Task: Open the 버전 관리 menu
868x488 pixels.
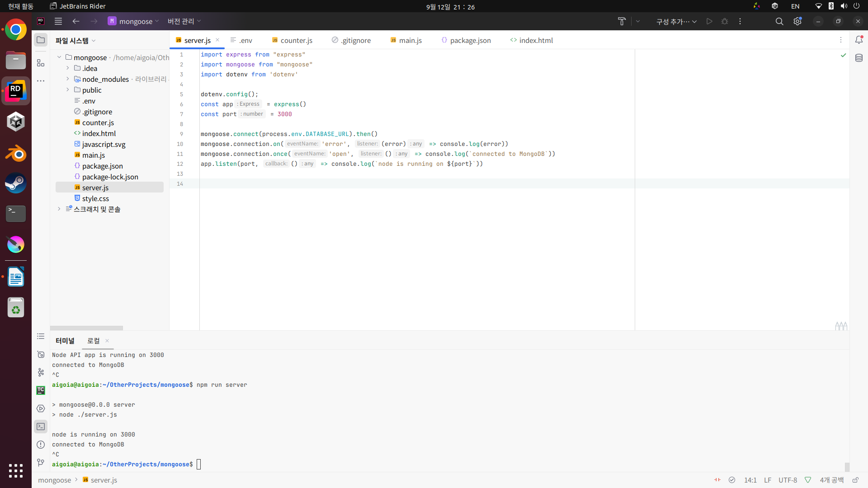Action: tap(184, 21)
